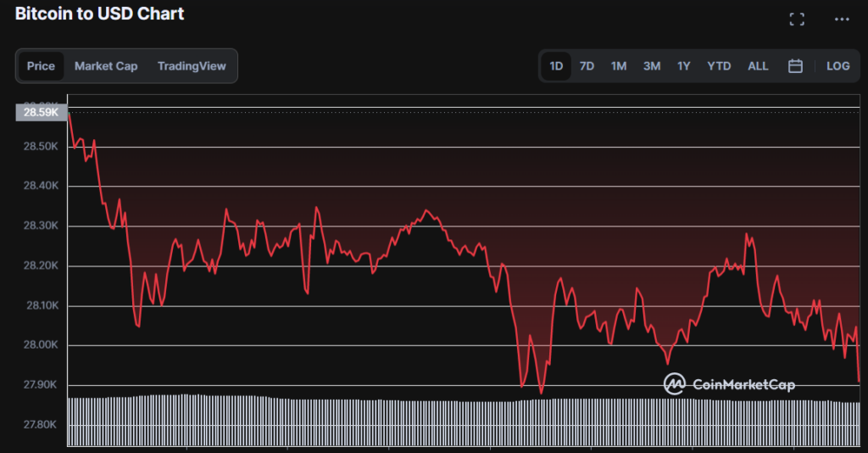Switch to the Price tab
This screenshot has height=453, width=868.
click(41, 66)
